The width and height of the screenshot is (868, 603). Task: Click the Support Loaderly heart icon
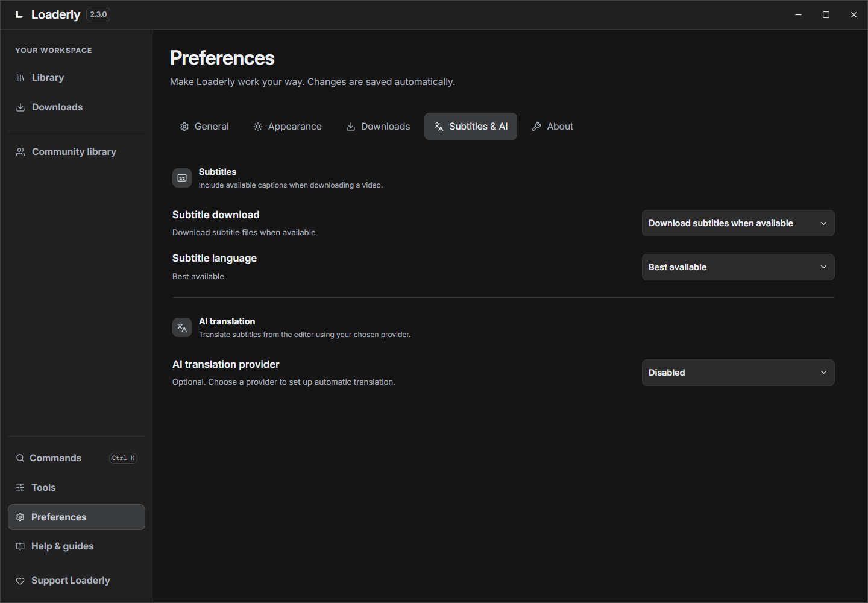pos(20,581)
